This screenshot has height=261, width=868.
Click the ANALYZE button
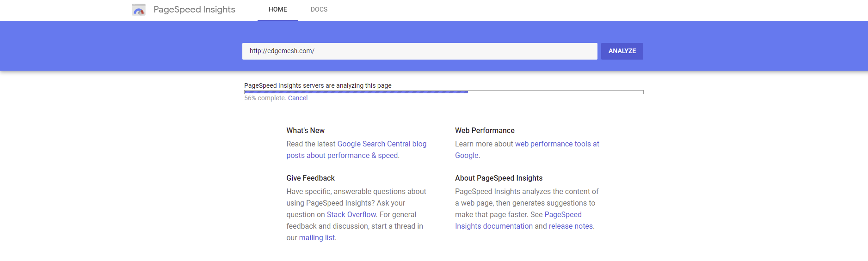622,51
